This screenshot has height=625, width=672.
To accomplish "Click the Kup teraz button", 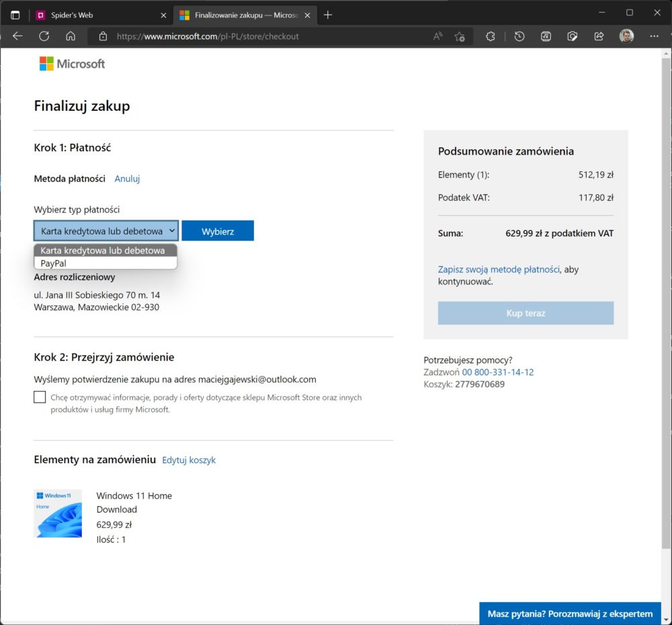I will 526,313.
